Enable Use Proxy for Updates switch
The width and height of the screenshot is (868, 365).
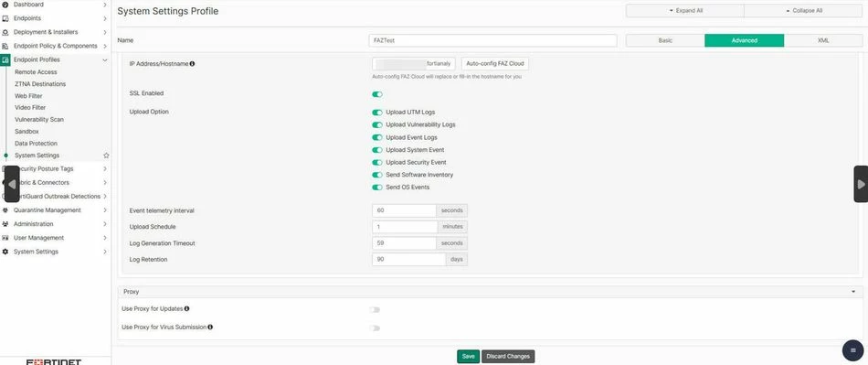(x=375, y=309)
